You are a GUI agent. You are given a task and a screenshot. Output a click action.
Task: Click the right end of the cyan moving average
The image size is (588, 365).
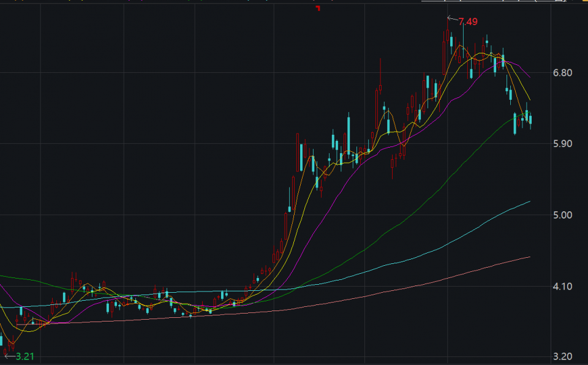click(529, 201)
